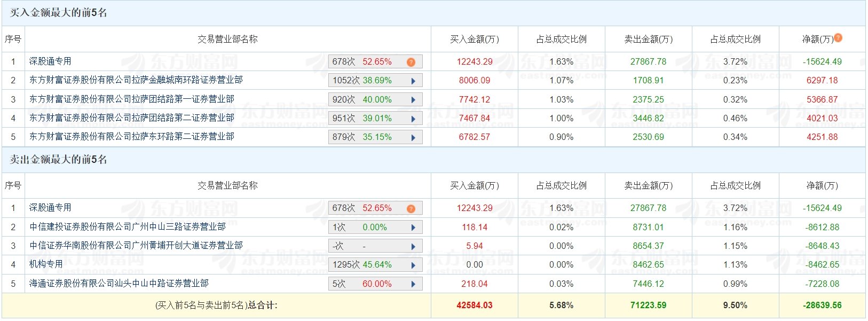Viewport: 868px width, 321px height.
Task: Click orange question icon in buy-table 深股通专用 row
Action: tap(411, 62)
